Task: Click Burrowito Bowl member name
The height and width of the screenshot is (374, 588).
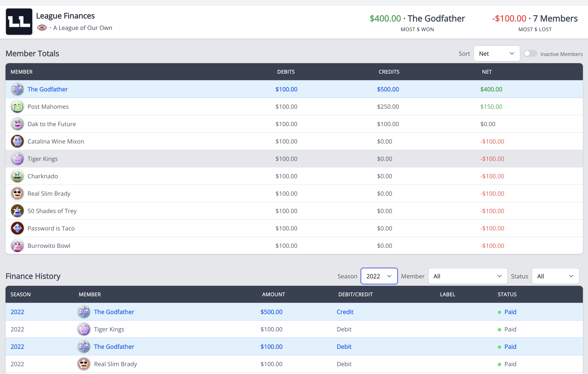Action: click(49, 246)
